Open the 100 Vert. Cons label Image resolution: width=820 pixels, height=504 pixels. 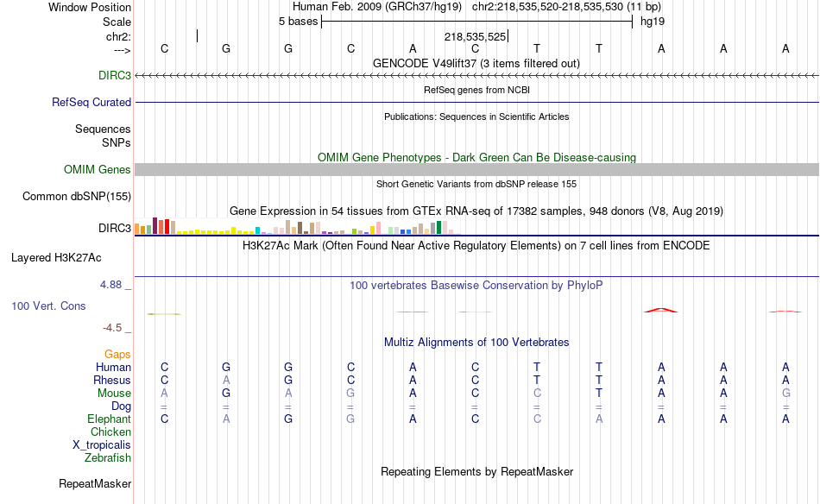pyautogui.click(x=48, y=306)
